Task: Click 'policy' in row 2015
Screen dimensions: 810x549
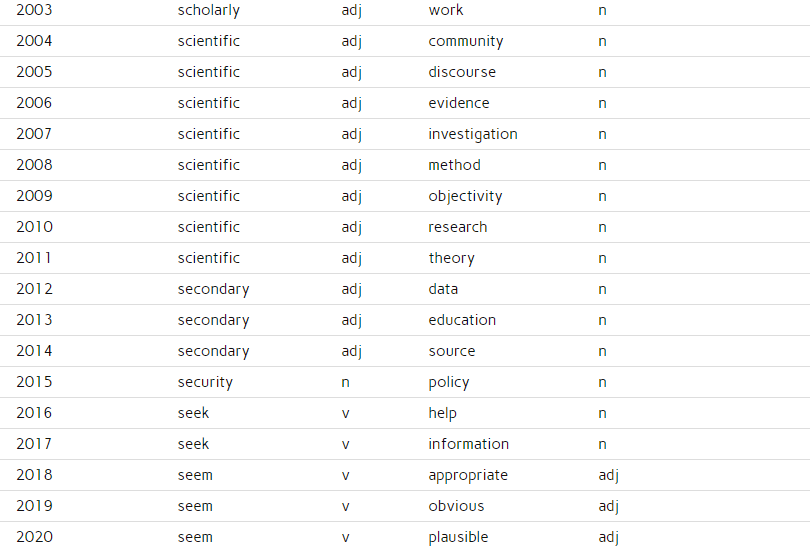Action: (449, 383)
